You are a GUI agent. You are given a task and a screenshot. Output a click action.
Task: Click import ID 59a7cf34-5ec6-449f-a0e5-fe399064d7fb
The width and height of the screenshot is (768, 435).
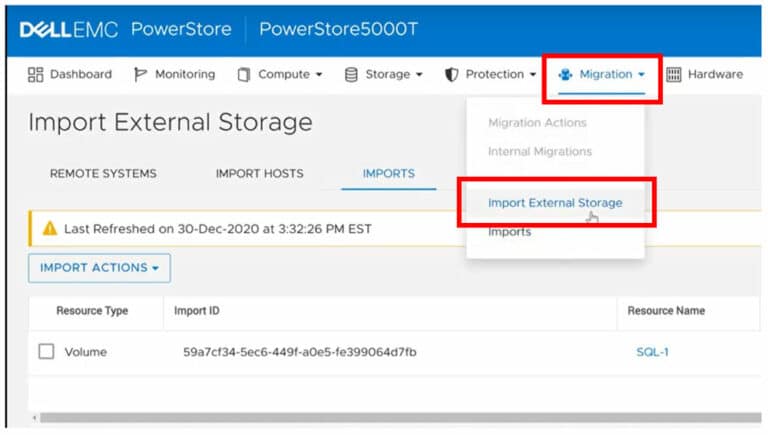tap(300, 352)
